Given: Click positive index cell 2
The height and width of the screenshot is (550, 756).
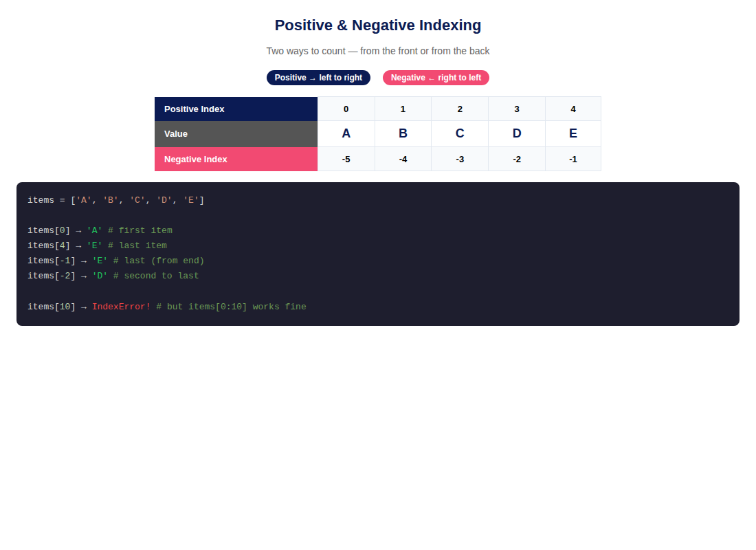Looking at the screenshot, I should [x=460, y=109].
